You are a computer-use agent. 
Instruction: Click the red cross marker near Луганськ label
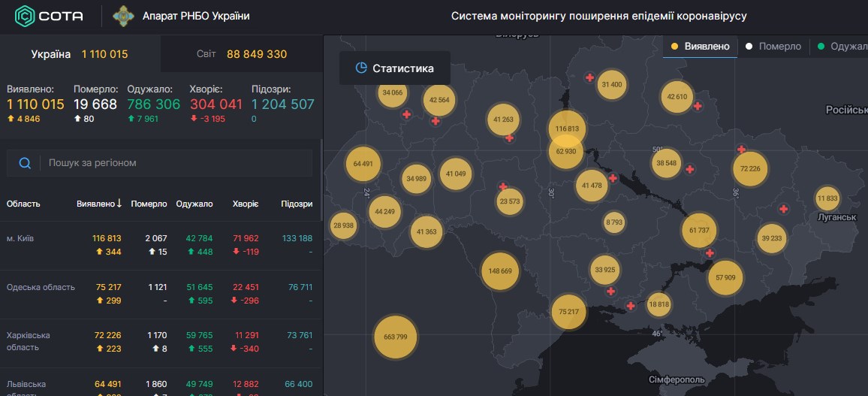click(783, 210)
